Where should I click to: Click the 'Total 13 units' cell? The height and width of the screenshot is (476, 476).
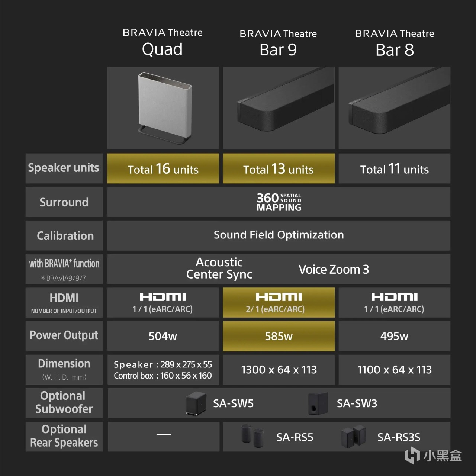click(x=279, y=168)
